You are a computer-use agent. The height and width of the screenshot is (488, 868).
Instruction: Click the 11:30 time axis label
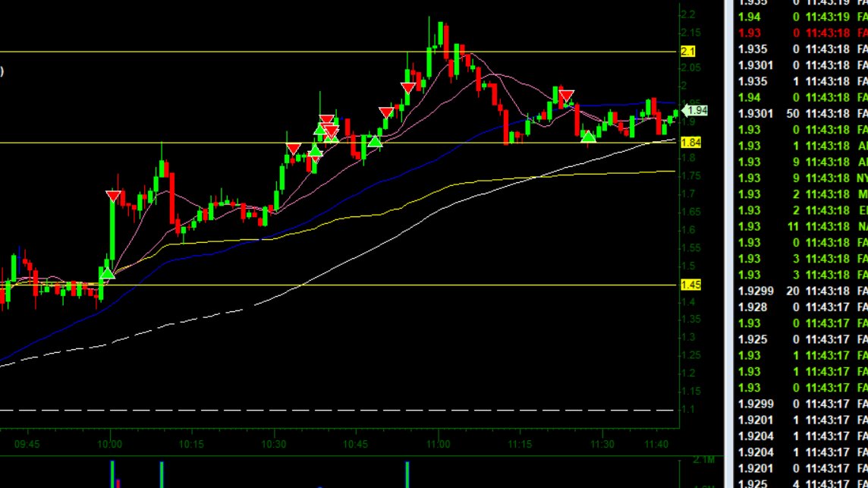click(x=602, y=444)
